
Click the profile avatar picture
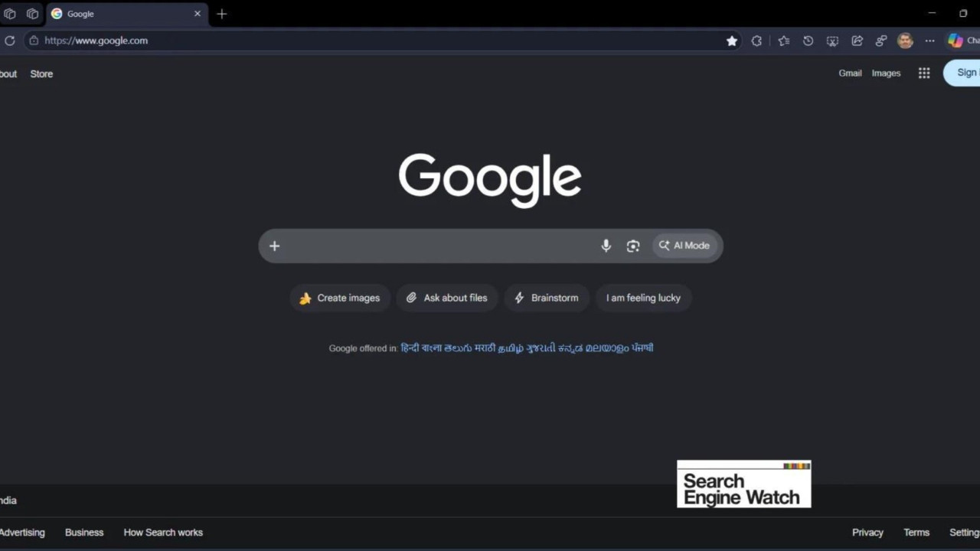coord(905,41)
